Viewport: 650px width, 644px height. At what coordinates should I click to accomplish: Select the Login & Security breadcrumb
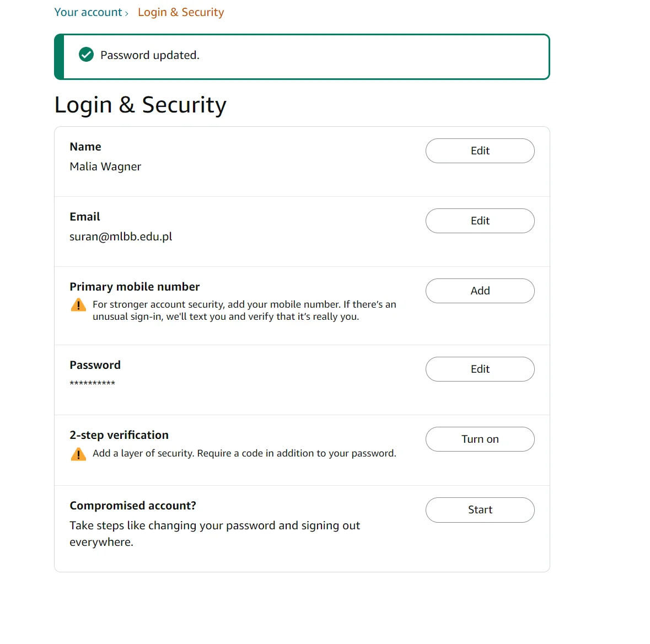click(x=181, y=13)
